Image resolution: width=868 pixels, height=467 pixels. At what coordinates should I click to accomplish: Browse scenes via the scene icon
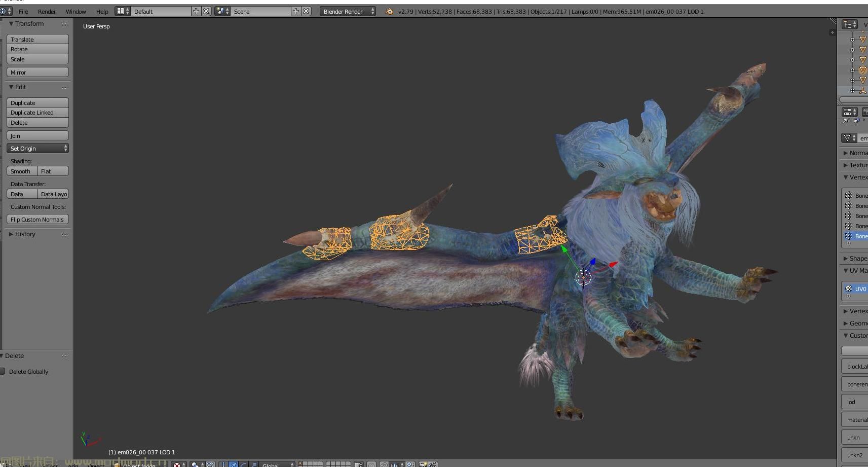click(x=222, y=11)
